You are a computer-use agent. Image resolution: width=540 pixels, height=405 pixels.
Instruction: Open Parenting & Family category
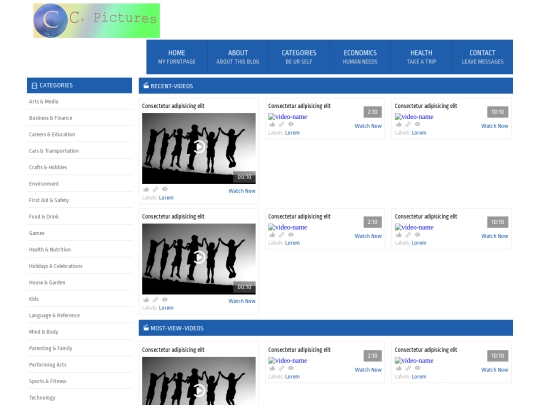tap(50, 349)
